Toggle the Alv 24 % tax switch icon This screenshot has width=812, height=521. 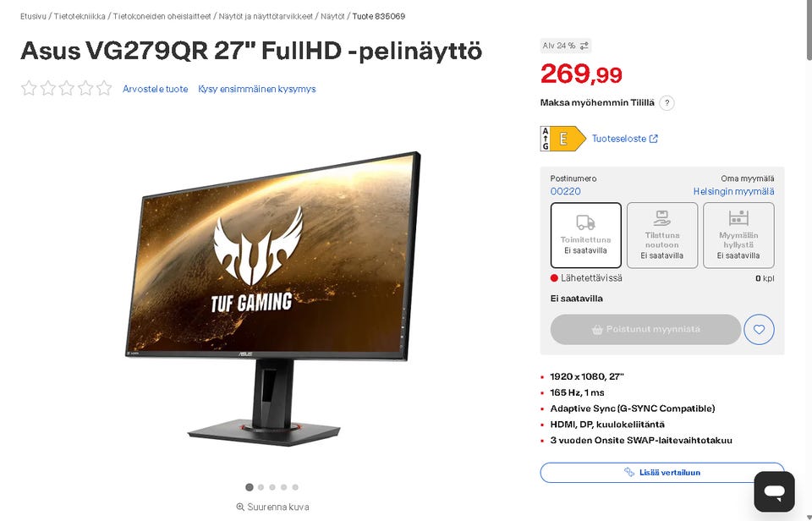pos(584,46)
